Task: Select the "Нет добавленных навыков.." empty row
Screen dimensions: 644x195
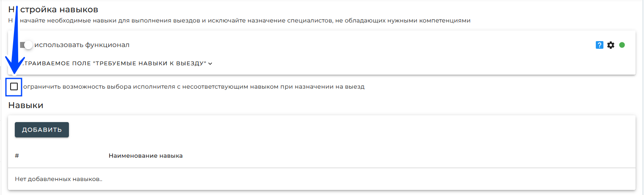Action: point(322,179)
